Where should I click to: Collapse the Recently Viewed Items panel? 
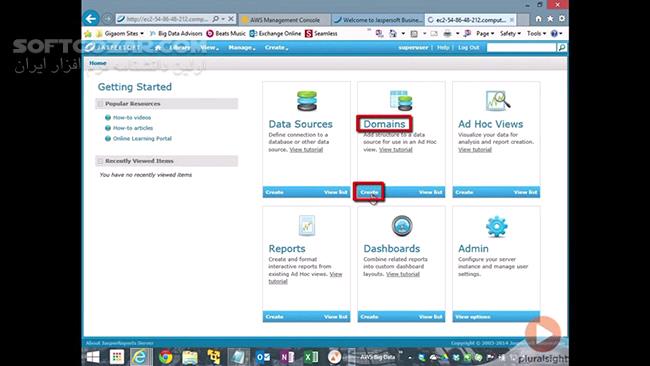click(x=100, y=161)
